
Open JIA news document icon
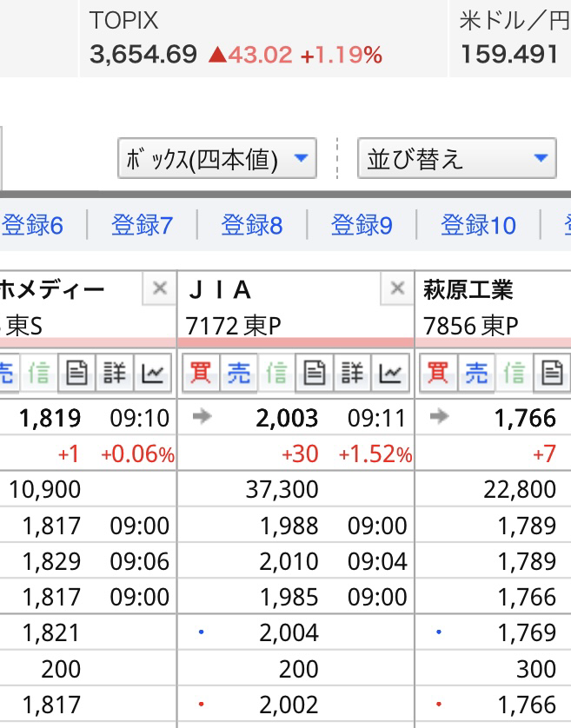click(x=315, y=373)
